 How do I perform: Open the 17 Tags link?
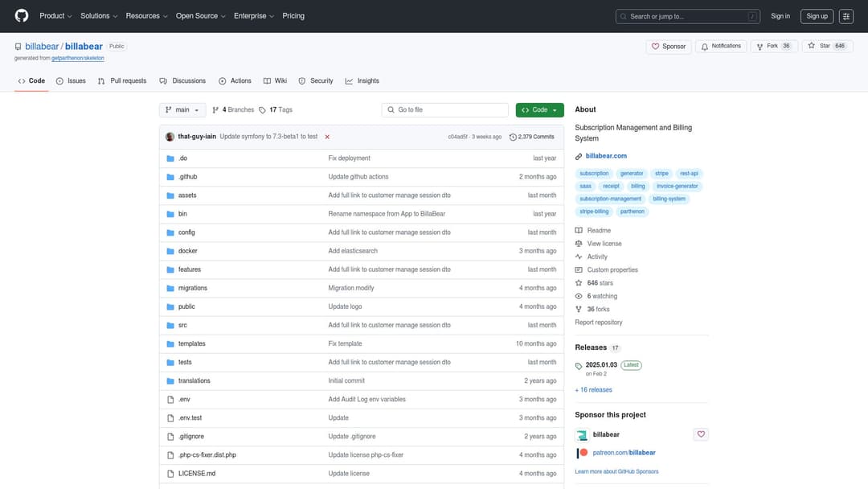click(276, 109)
